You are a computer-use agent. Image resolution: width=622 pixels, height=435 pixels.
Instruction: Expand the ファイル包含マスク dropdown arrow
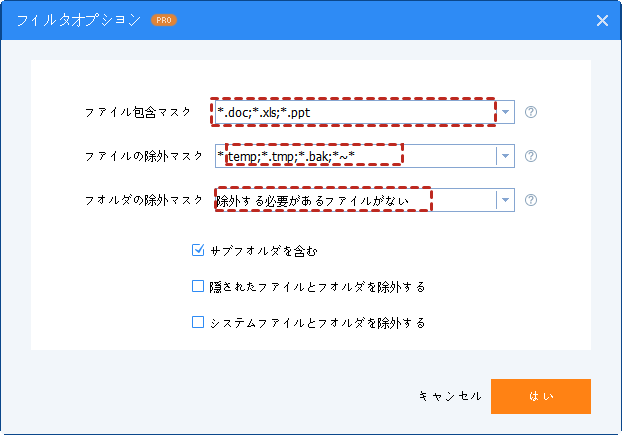pyautogui.click(x=506, y=112)
